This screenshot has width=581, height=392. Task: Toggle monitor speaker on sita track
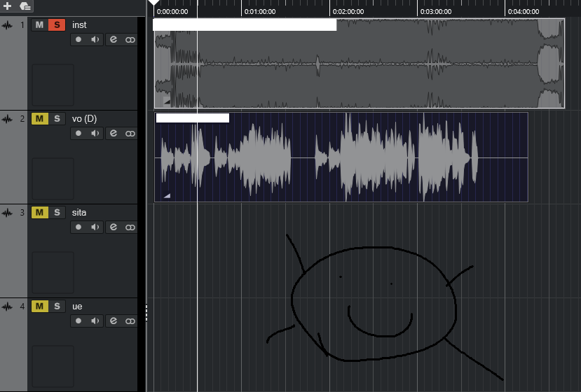[95, 227]
